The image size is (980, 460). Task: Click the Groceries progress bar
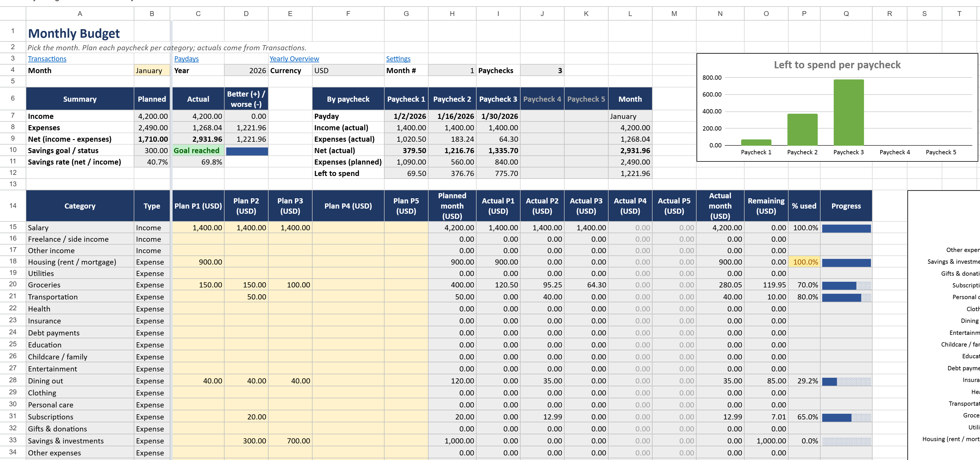click(x=846, y=285)
